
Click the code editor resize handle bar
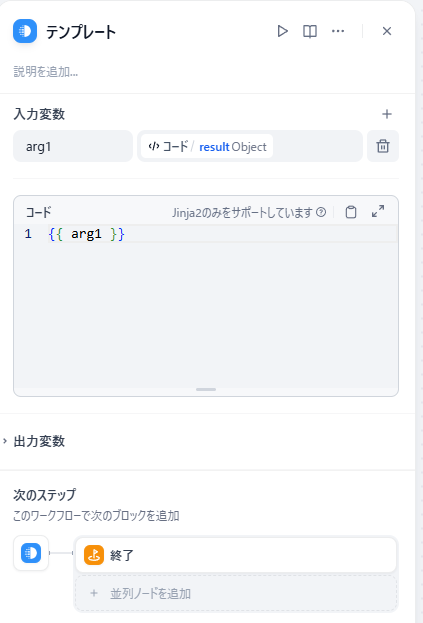coord(206,389)
